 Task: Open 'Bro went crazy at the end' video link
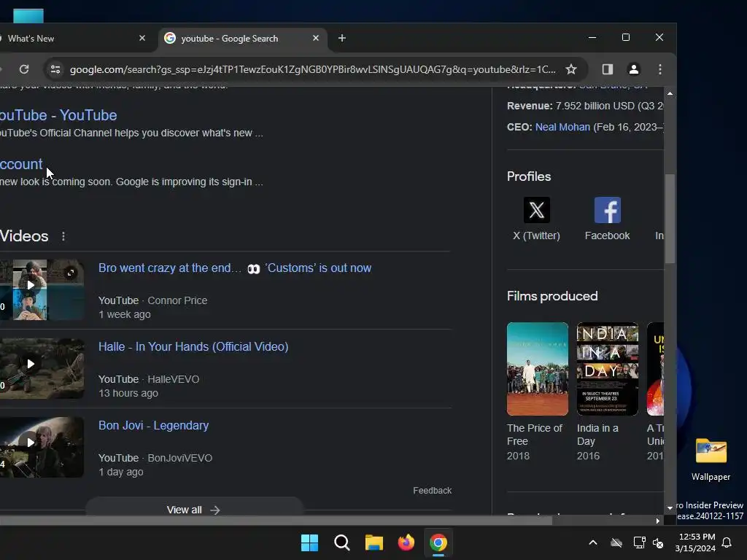pos(234,268)
